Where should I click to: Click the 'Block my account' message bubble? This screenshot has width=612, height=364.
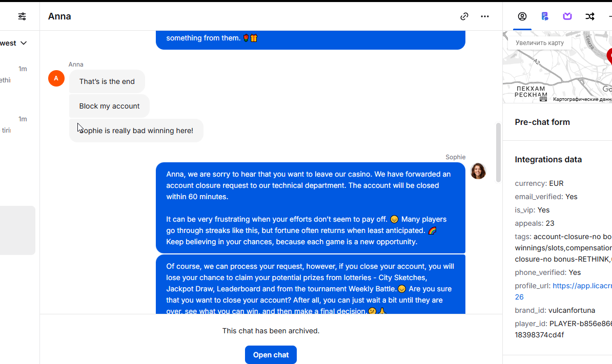(x=109, y=106)
